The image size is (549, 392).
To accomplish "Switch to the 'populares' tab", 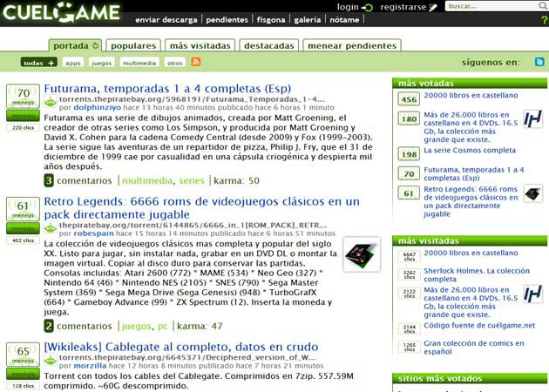I will point(134,45).
